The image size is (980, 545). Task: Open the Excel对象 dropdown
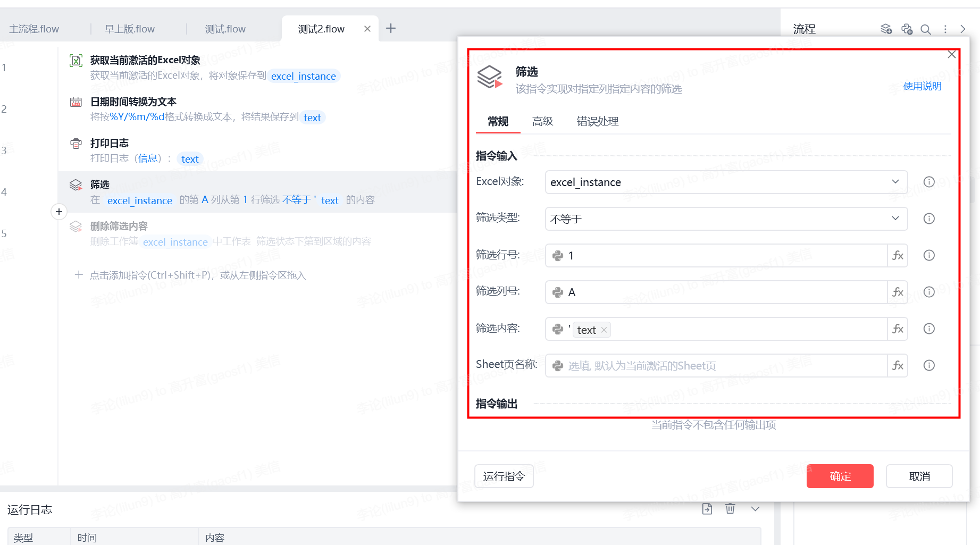point(726,182)
